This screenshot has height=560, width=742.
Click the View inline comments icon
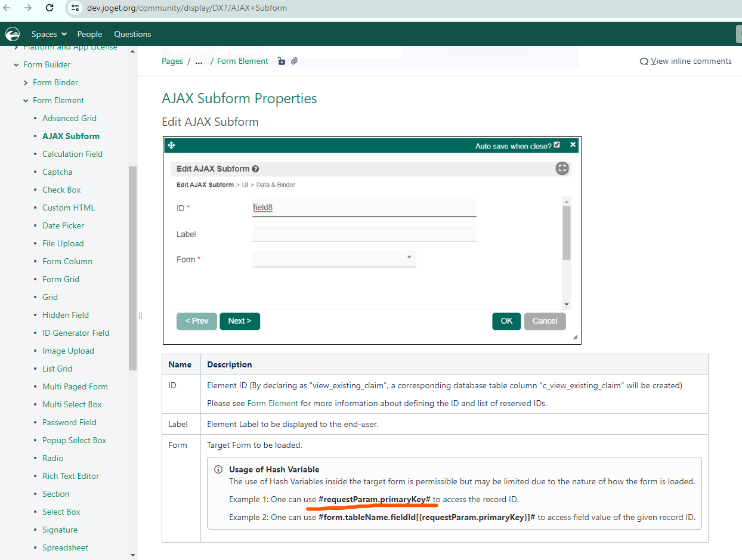[644, 61]
